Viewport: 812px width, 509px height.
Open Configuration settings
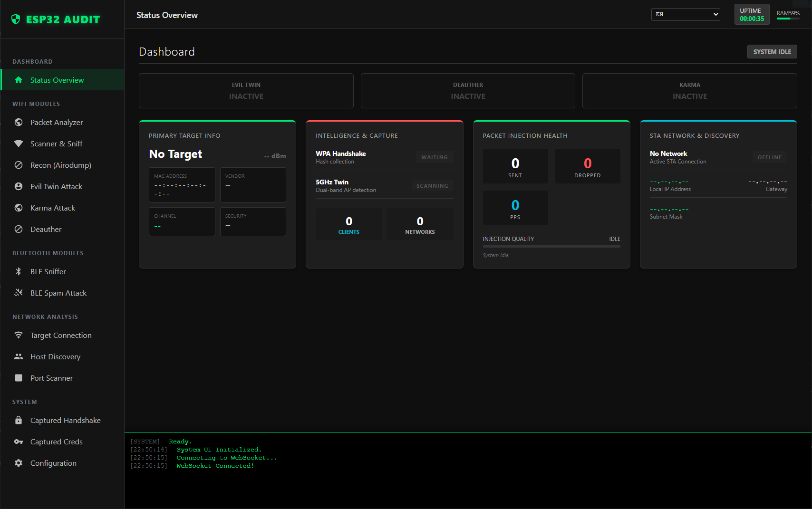tap(63, 463)
